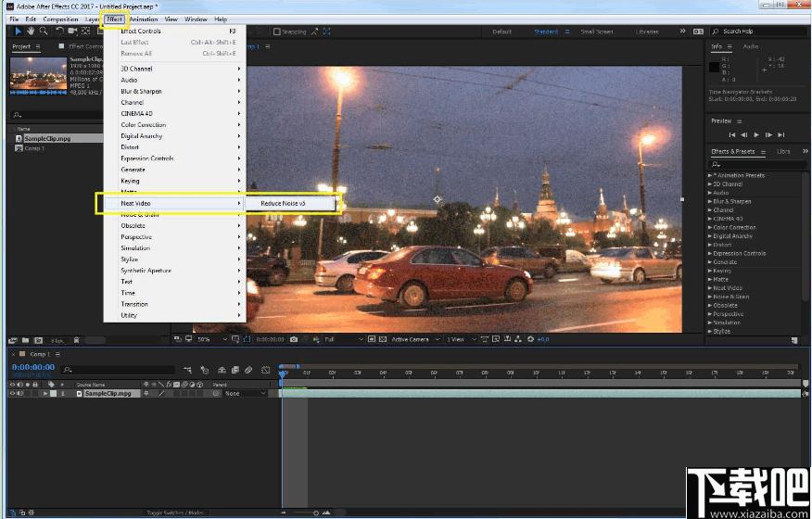Jump to first frame in Preview panel
The height and width of the screenshot is (519, 812).
click(x=731, y=134)
